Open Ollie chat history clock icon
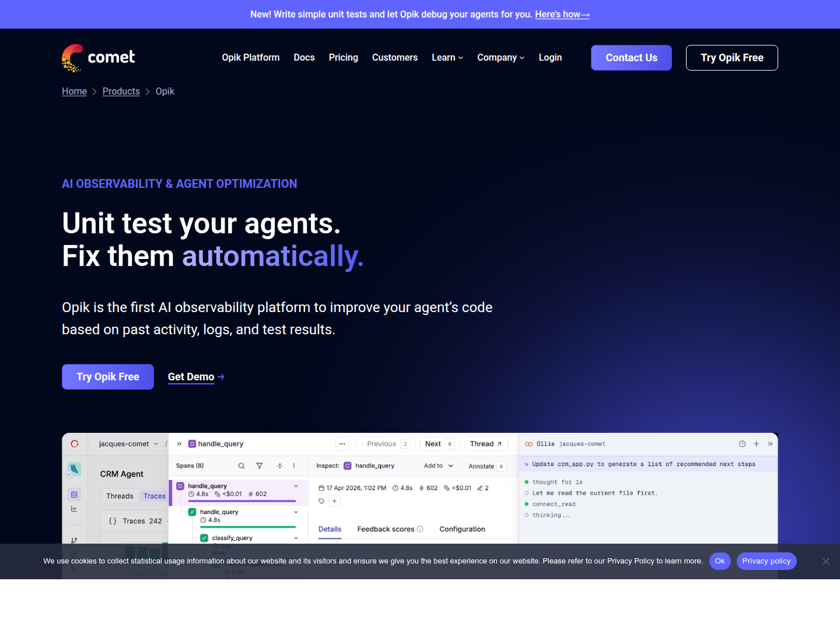 (742, 444)
